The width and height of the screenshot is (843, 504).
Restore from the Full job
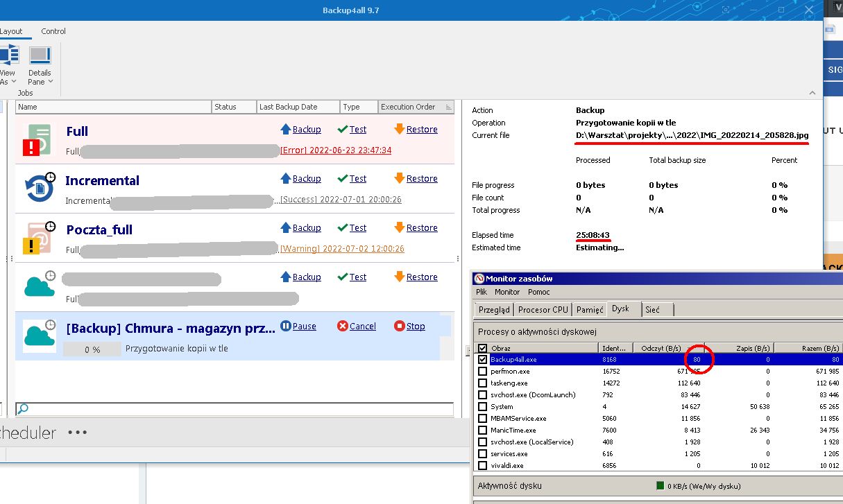(416, 129)
